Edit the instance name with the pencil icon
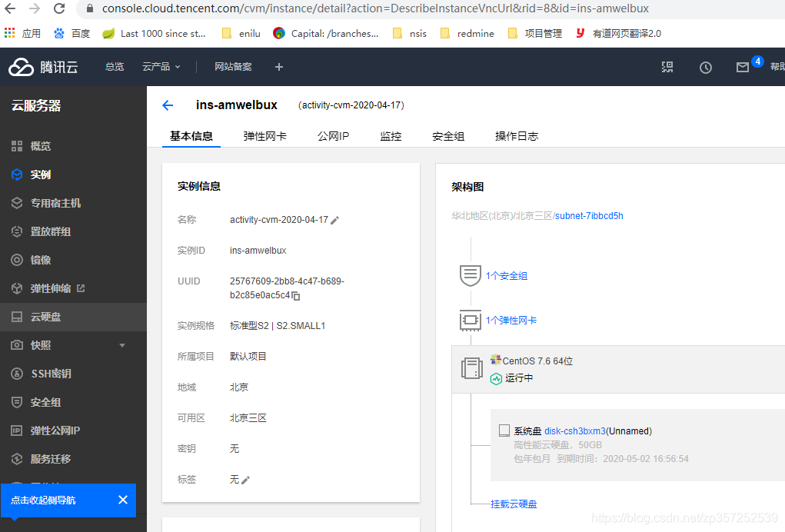 click(x=335, y=220)
